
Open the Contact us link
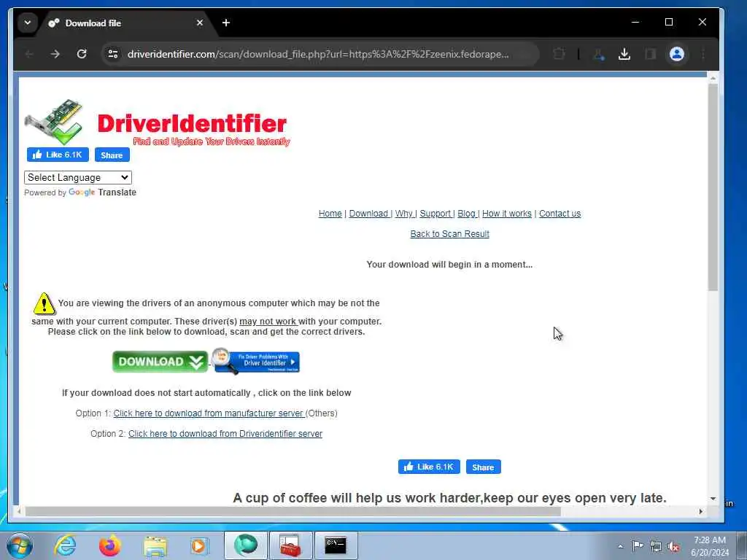point(560,214)
